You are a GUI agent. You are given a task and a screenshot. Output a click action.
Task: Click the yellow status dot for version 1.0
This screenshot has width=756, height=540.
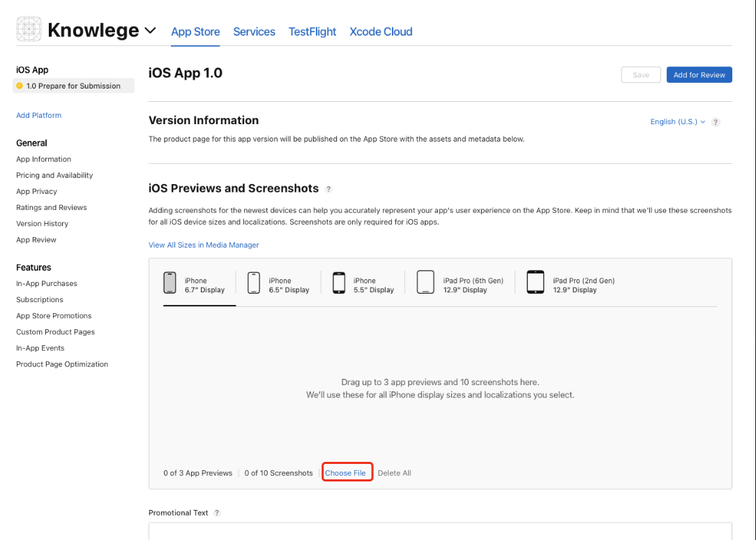pyautogui.click(x=20, y=86)
